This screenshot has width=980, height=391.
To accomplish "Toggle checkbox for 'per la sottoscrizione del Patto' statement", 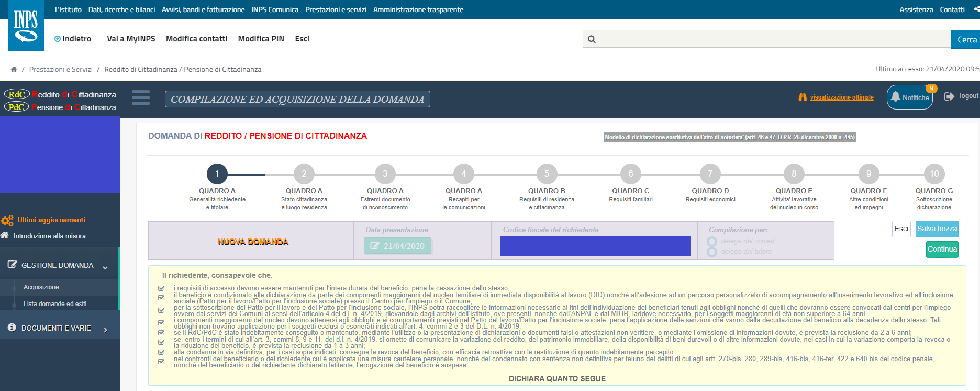I will click(161, 310).
